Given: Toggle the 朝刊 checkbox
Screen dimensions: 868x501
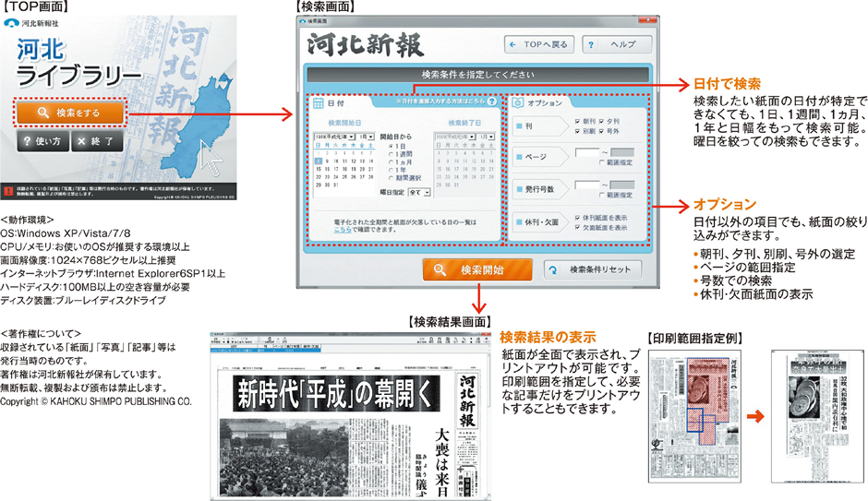Looking at the screenshot, I should click(x=577, y=121).
